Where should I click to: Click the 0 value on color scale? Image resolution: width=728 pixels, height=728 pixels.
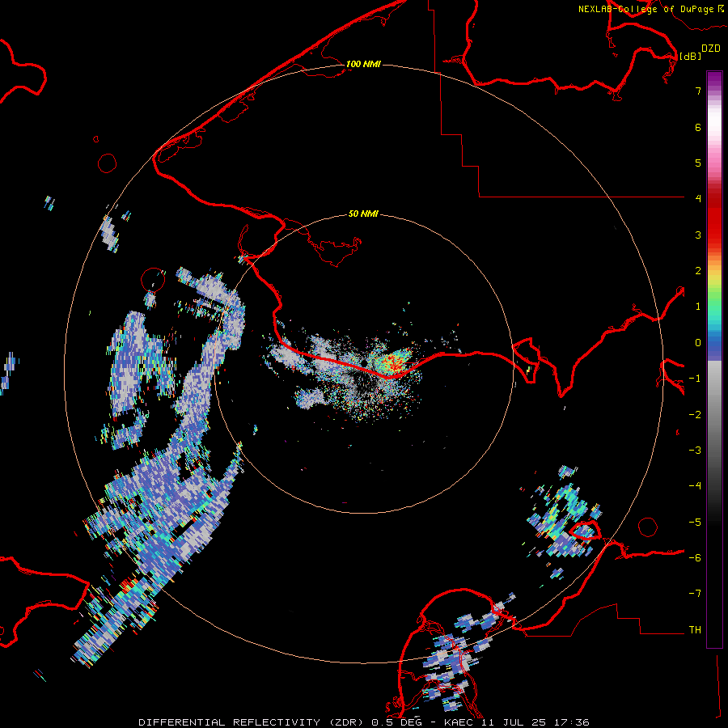point(698,343)
